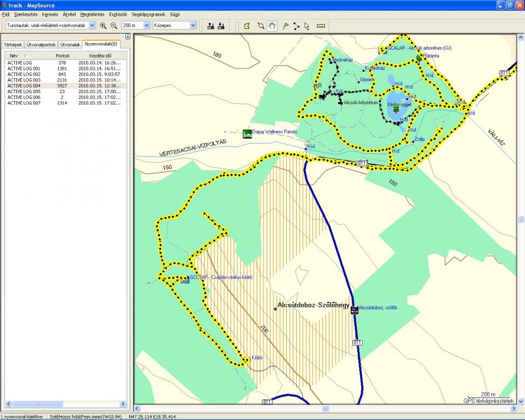
Task: Switch to the Térképek tab
Action: pyautogui.click(x=12, y=45)
